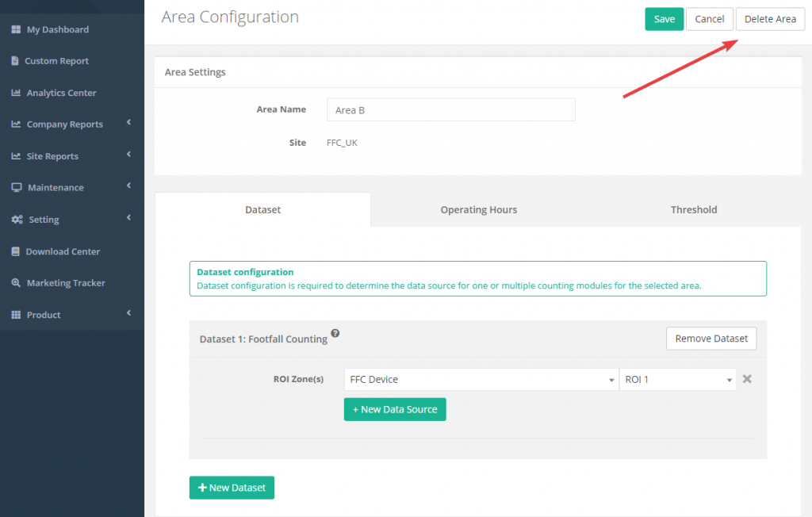812x517 pixels.
Task: Add a dataset with New Dataset button
Action: (232, 488)
